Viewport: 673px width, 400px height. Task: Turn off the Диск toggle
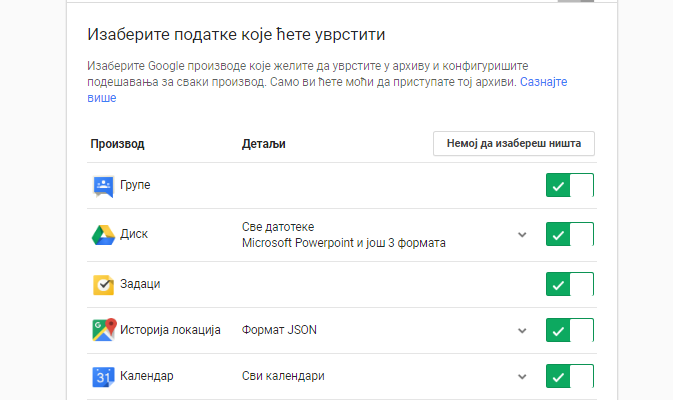[x=570, y=234]
